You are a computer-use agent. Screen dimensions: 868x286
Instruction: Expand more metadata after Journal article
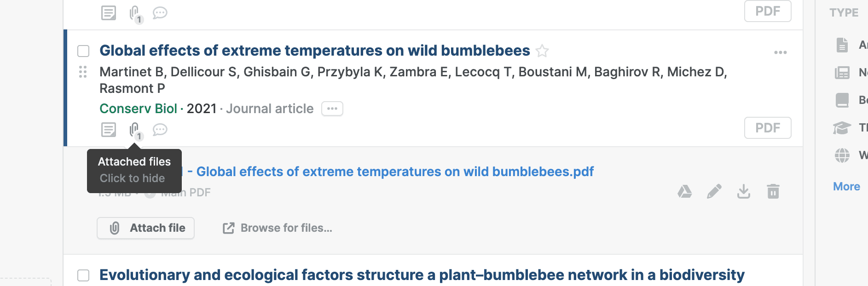click(x=332, y=109)
